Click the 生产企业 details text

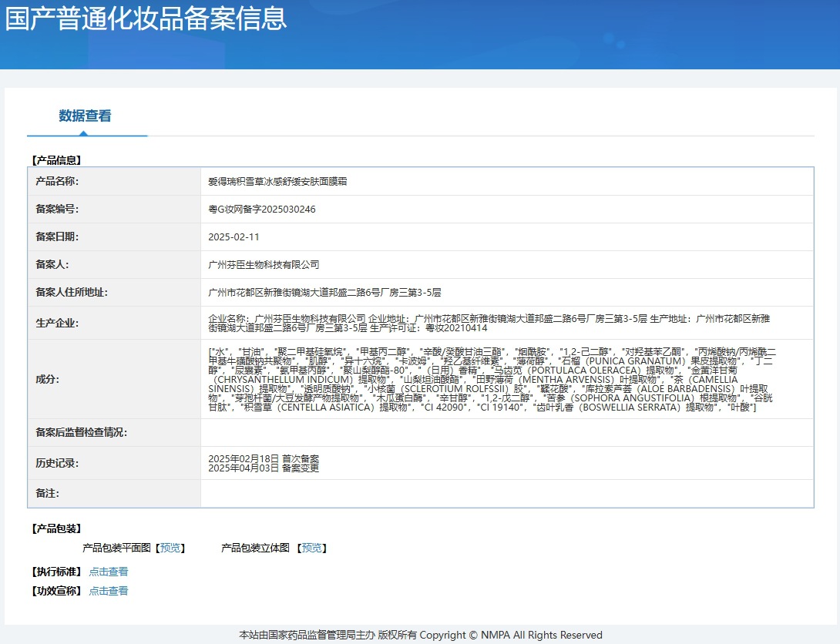click(489, 323)
